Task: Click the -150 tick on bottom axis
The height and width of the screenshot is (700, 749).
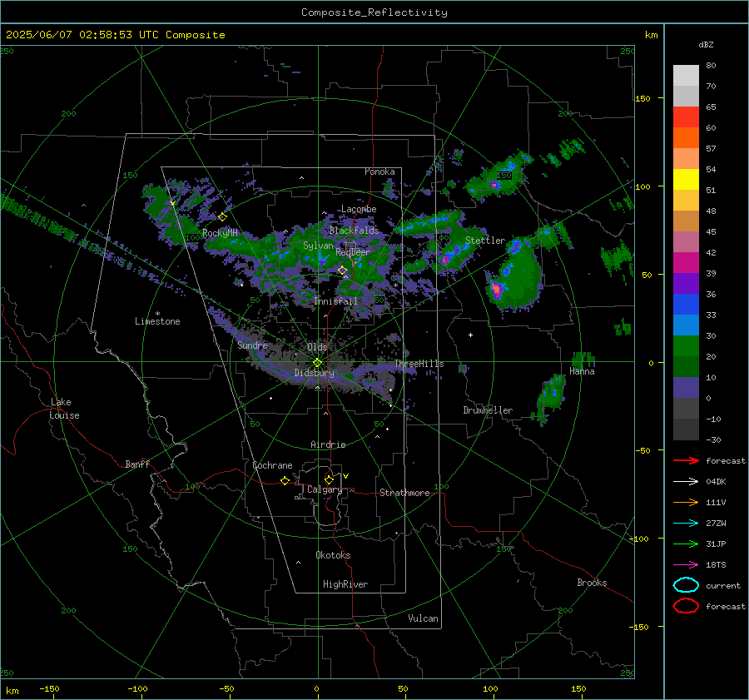Action: [x=49, y=688]
